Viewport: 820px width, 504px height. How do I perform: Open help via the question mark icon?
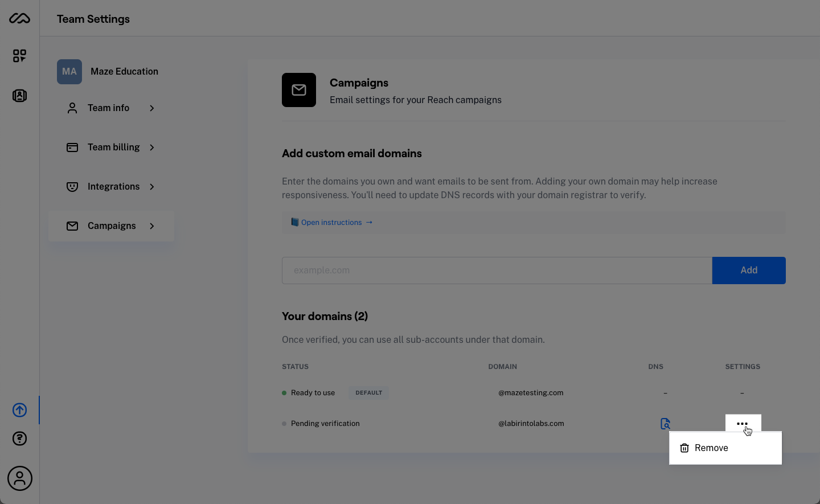tap(19, 439)
